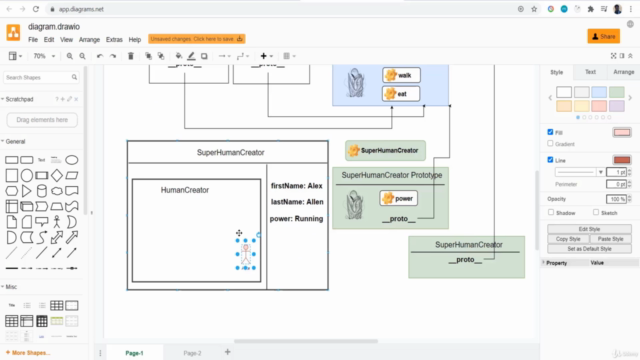Image resolution: width=640 pixels, height=360 pixels.
Task: Open the browser extensions puzzle icon
Action: tap(591, 9)
